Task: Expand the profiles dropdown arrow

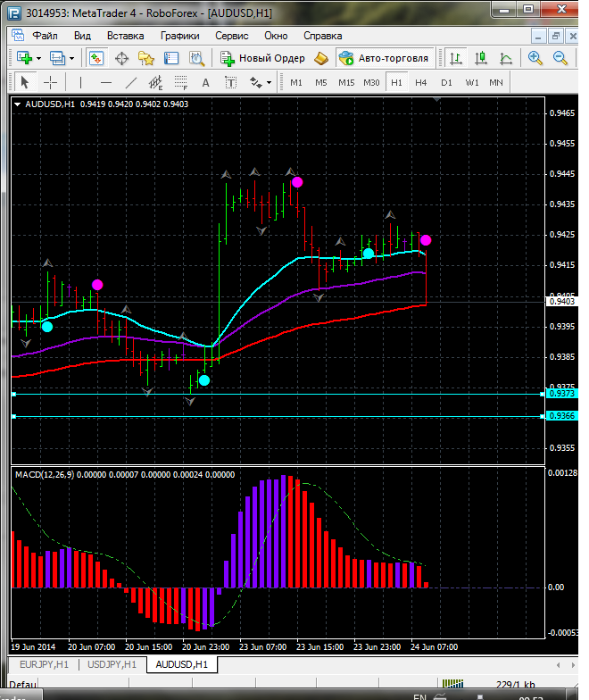Action: [72, 58]
